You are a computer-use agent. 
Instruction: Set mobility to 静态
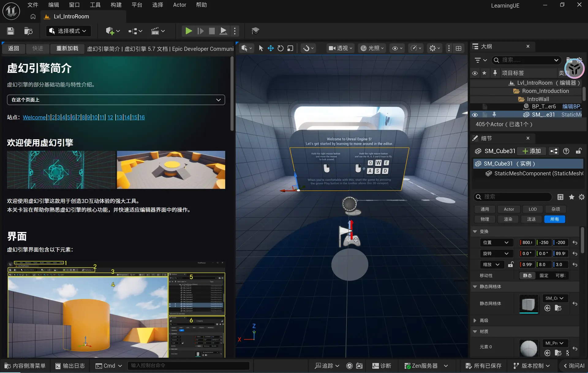point(527,276)
